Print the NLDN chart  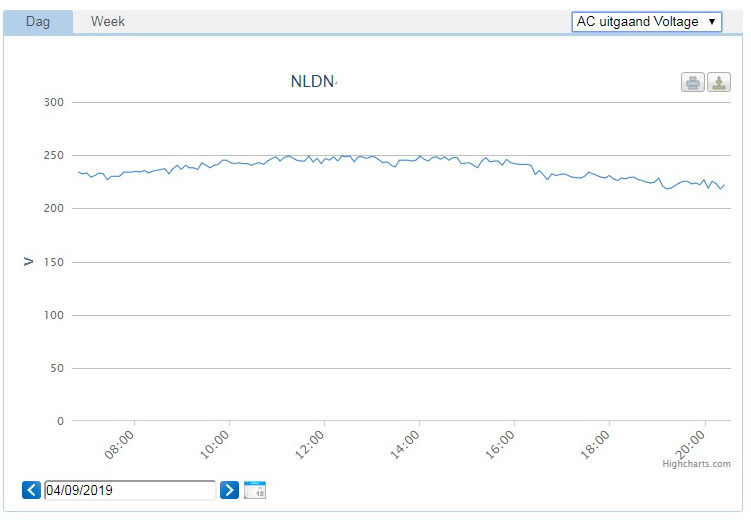pyautogui.click(x=693, y=83)
